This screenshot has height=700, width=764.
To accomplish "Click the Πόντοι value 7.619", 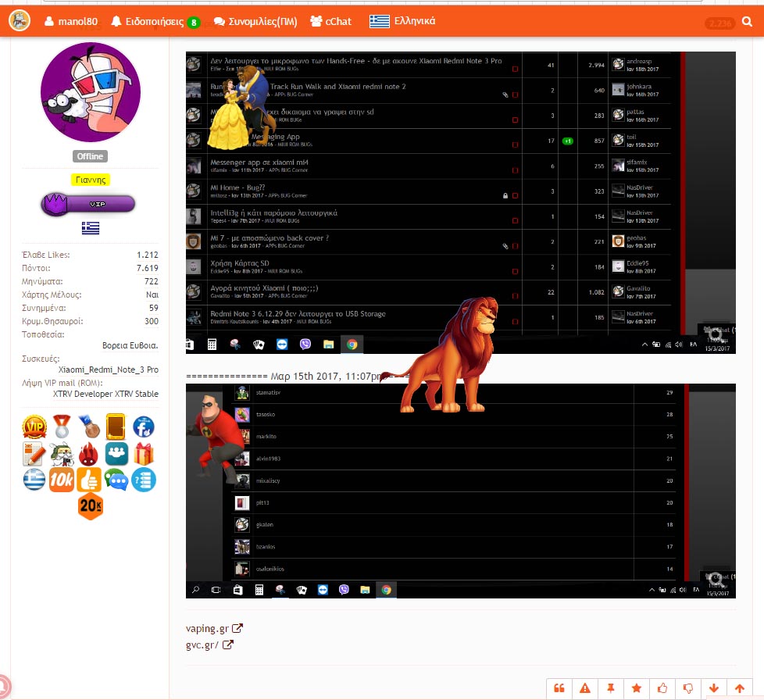I will [148, 268].
